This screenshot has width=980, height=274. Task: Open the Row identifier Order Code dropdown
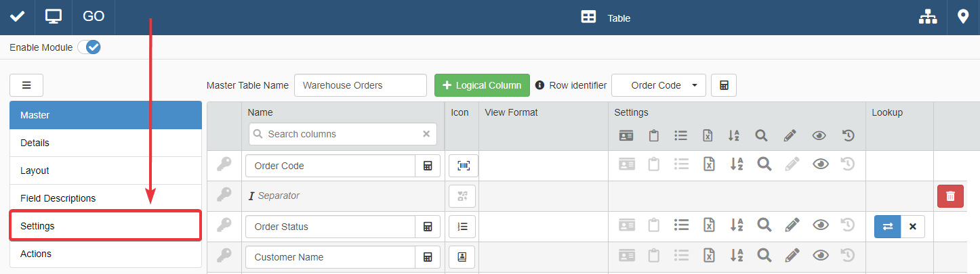(x=659, y=85)
